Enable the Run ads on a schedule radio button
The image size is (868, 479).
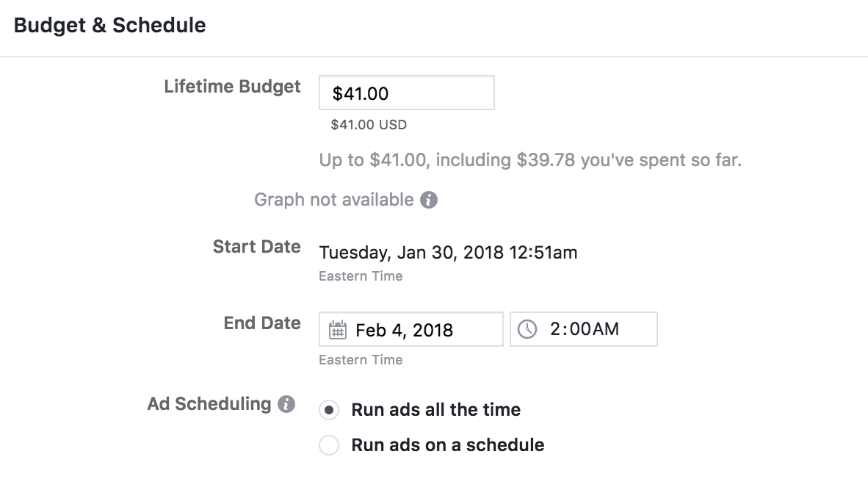click(329, 445)
